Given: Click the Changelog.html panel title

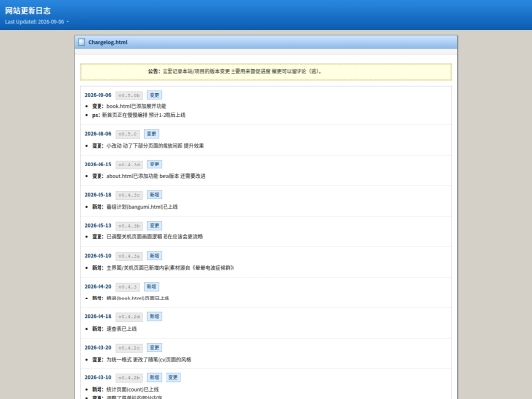Looking at the screenshot, I should (x=107, y=42).
